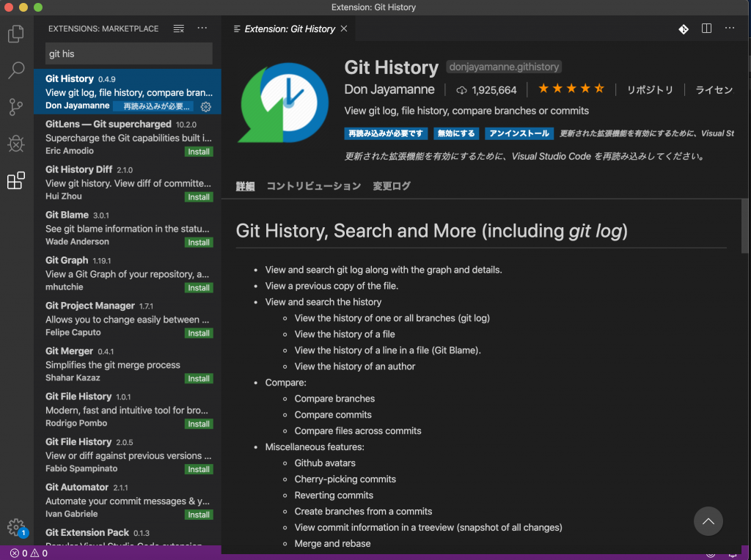Install Git Blame extension
Image resolution: width=751 pixels, height=560 pixels.
[199, 243]
